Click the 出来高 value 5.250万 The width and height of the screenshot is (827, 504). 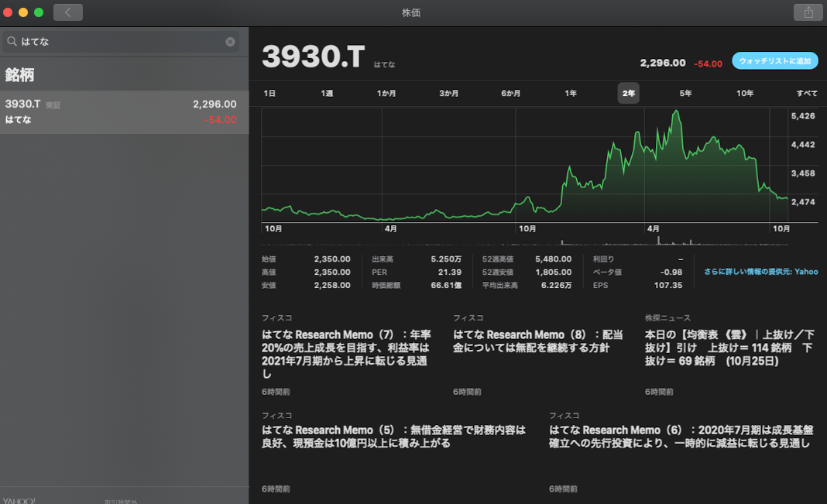tap(446, 259)
